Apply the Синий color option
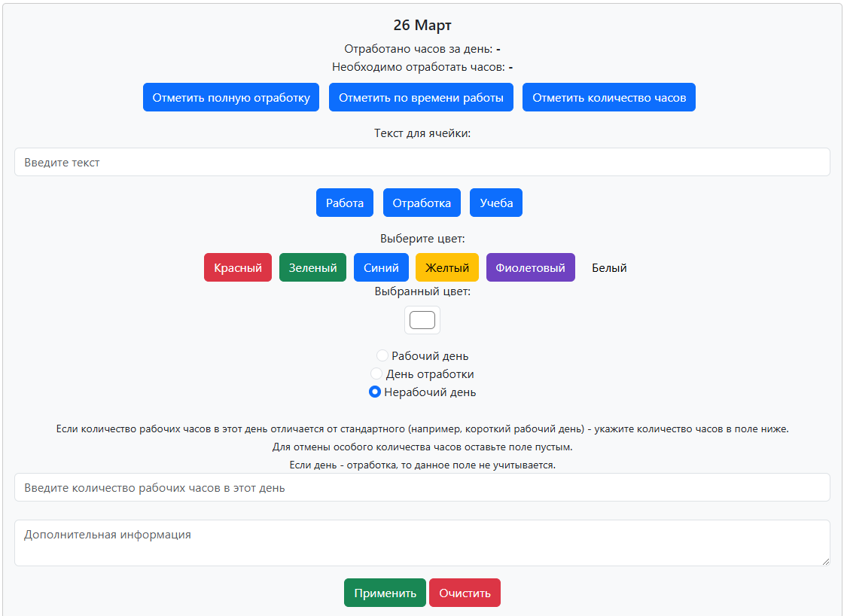844x616 pixels. pos(381,268)
